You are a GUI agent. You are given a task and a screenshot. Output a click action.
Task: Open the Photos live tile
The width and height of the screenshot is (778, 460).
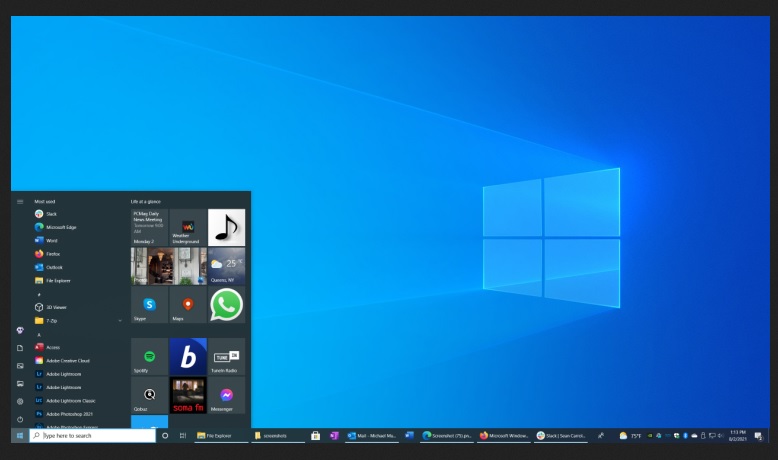[x=169, y=266]
